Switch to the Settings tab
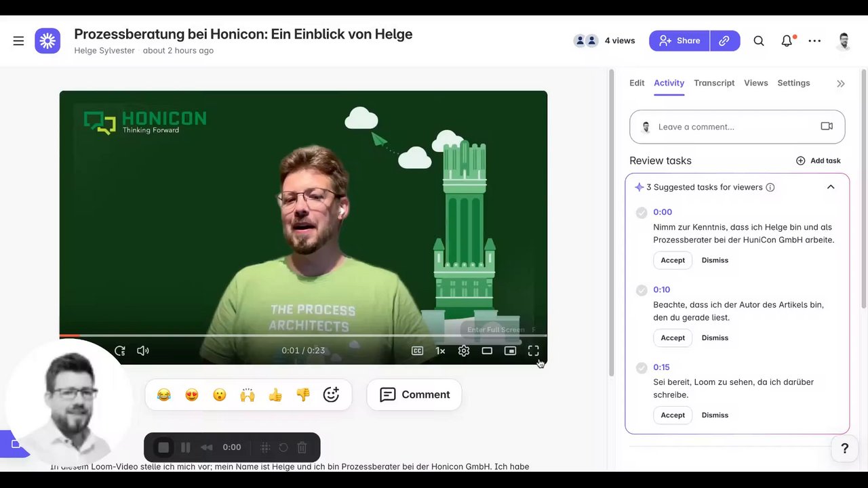This screenshot has width=868, height=488. click(793, 83)
